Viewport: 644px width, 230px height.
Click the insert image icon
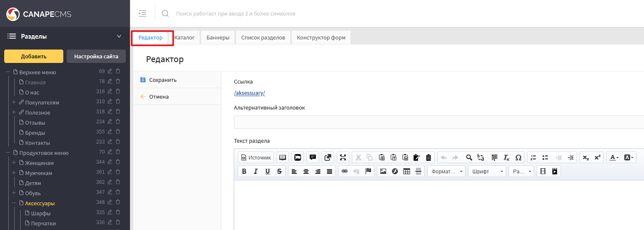pyautogui.click(x=383, y=171)
